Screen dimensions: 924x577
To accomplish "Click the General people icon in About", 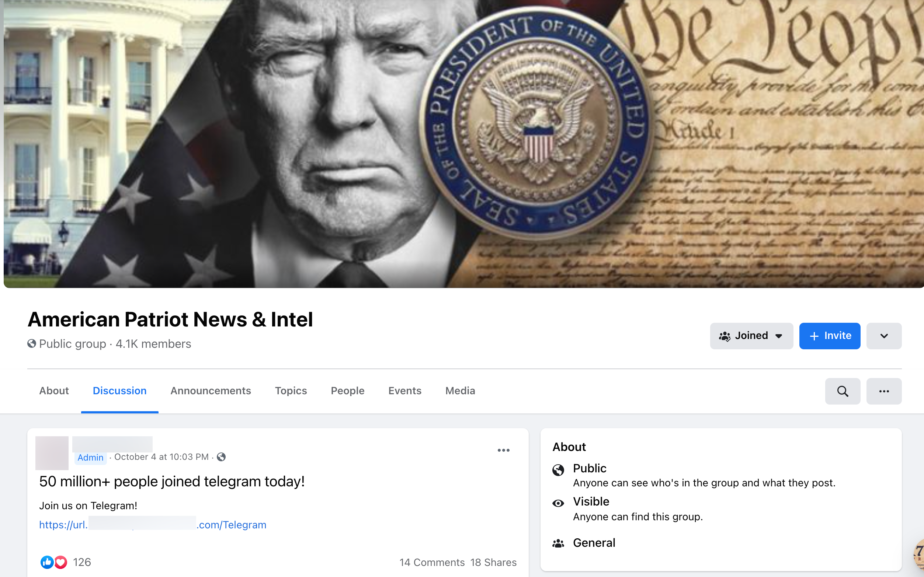I will 558,543.
